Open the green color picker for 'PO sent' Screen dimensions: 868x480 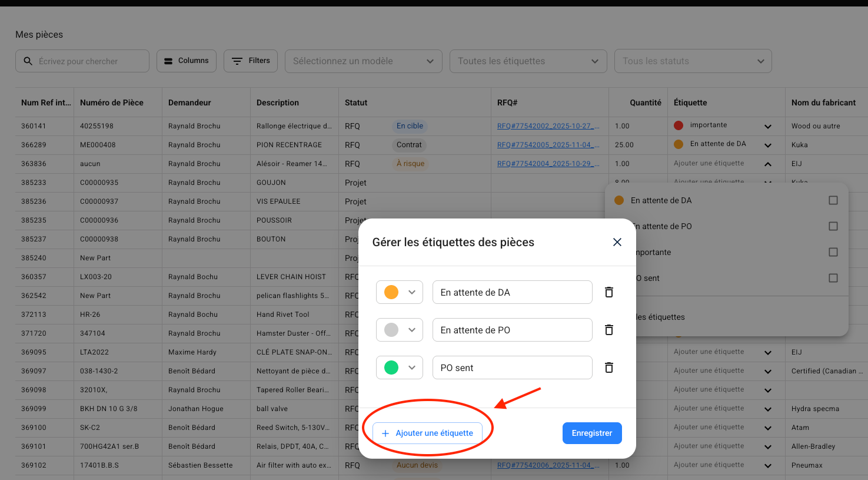[x=399, y=368]
